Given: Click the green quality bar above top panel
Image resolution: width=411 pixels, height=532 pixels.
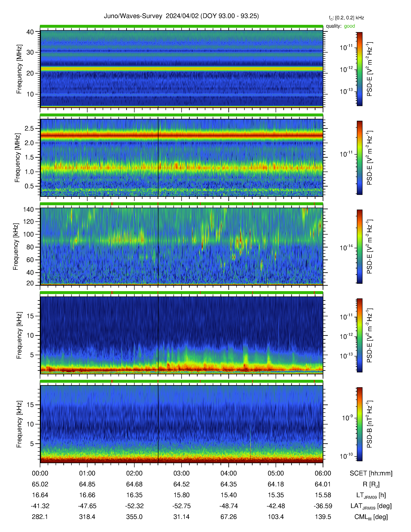Looking at the screenshot, I should click(181, 26).
